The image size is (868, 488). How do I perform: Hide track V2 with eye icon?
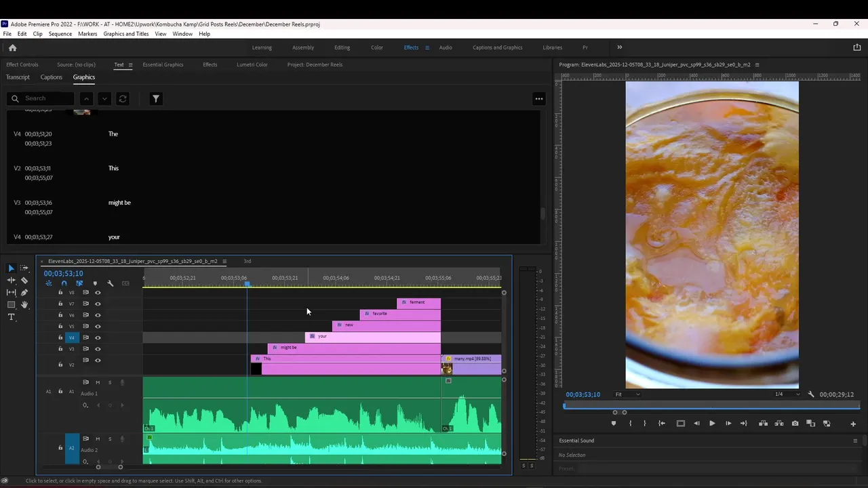[98, 361]
